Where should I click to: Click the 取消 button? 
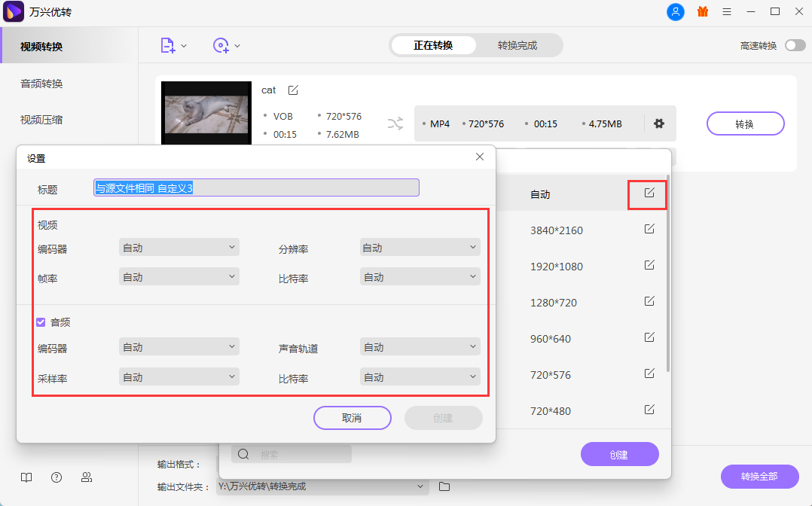tap(352, 418)
